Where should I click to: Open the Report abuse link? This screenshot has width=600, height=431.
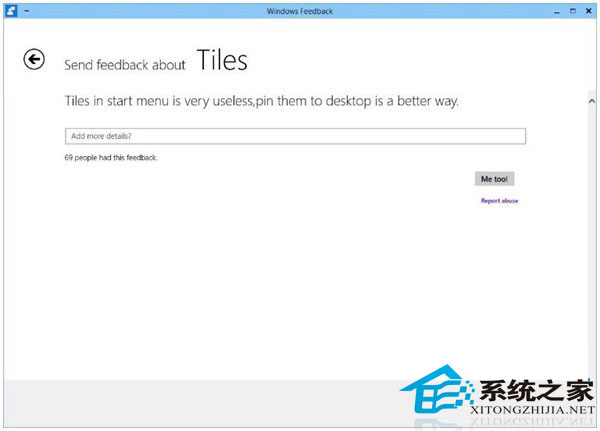(x=499, y=201)
